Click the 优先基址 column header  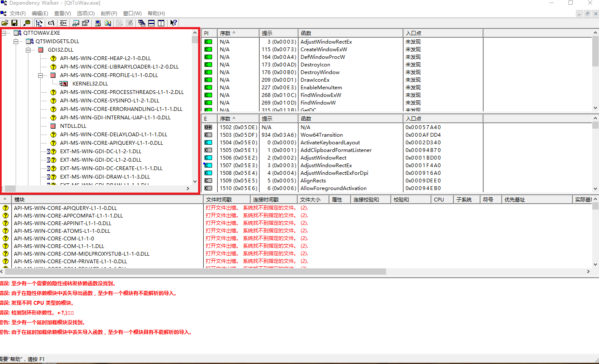click(x=537, y=199)
